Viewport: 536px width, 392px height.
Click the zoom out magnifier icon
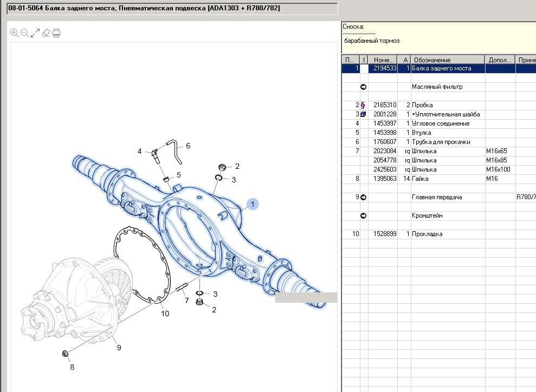click(24, 33)
